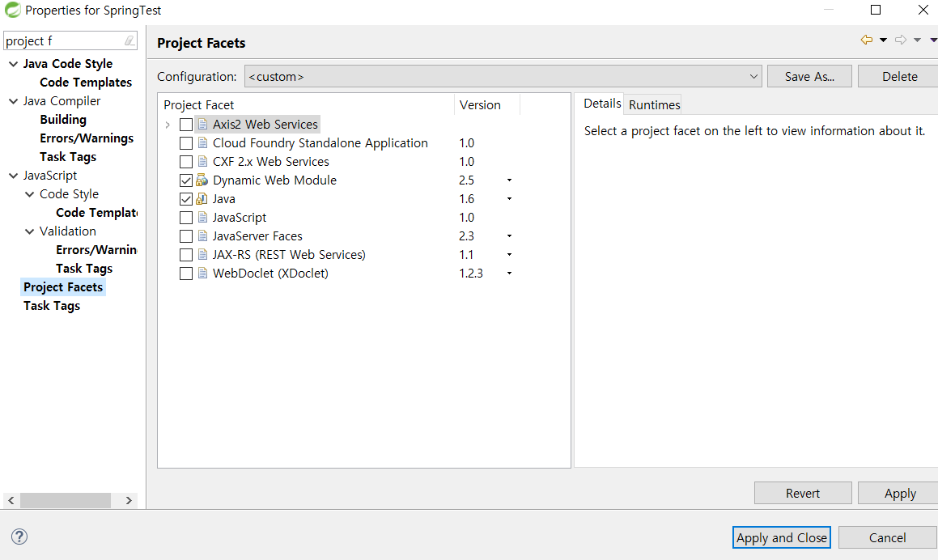938x560 pixels.
Task: Select Code Templates under Java Code Style
Action: click(x=86, y=82)
